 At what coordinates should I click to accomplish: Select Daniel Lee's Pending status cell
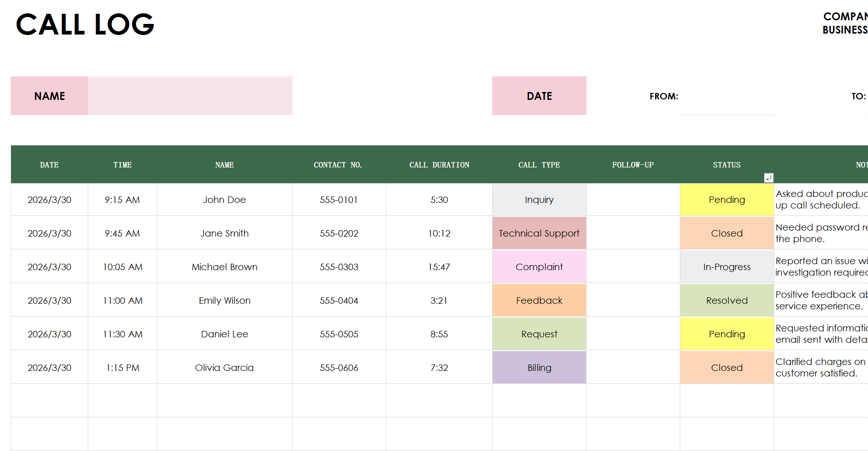tap(727, 334)
